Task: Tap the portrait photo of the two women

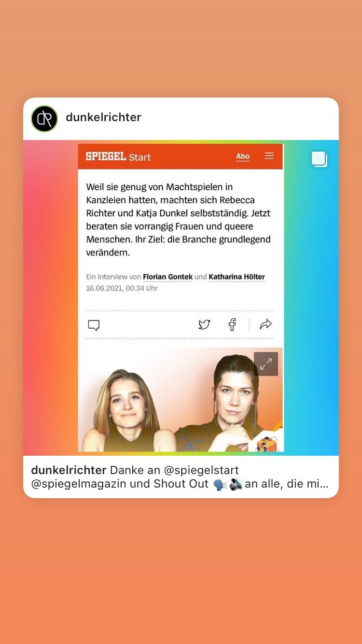Action: [x=181, y=400]
